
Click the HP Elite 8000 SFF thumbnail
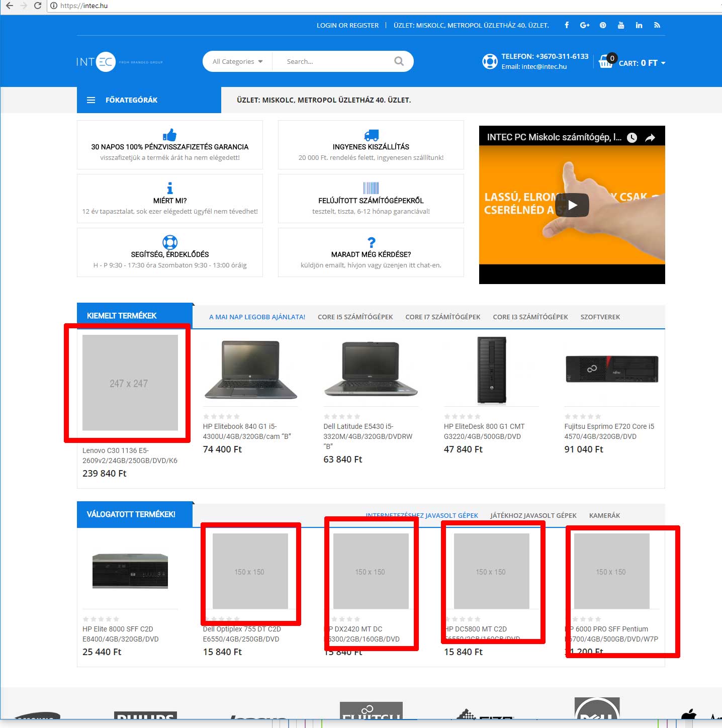point(130,571)
